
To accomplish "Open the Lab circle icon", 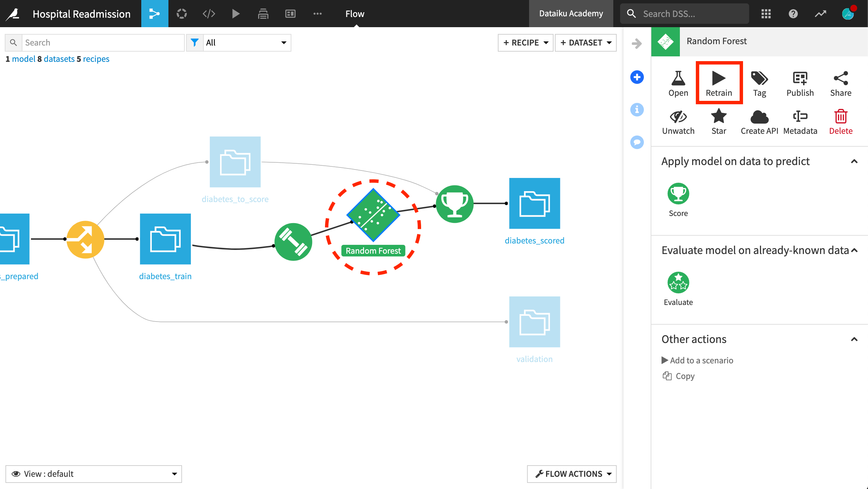I will coord(182,14).
